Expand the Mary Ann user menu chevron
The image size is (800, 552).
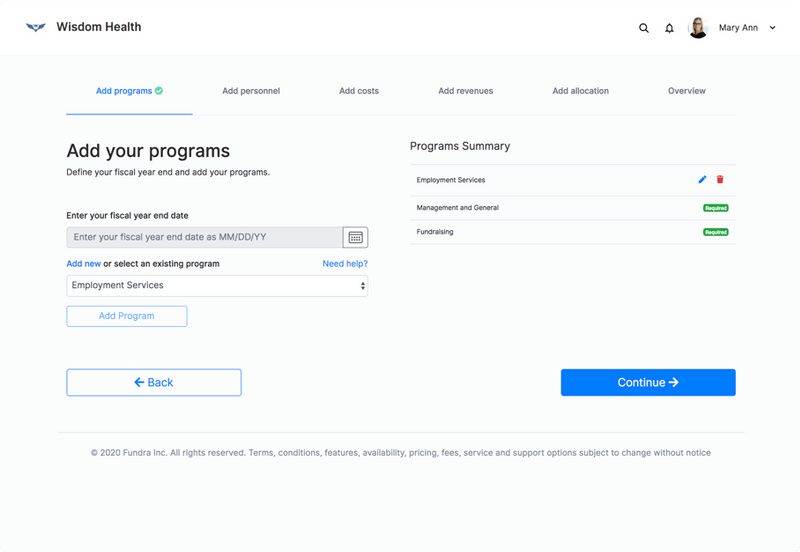click(x=772, y=28)
